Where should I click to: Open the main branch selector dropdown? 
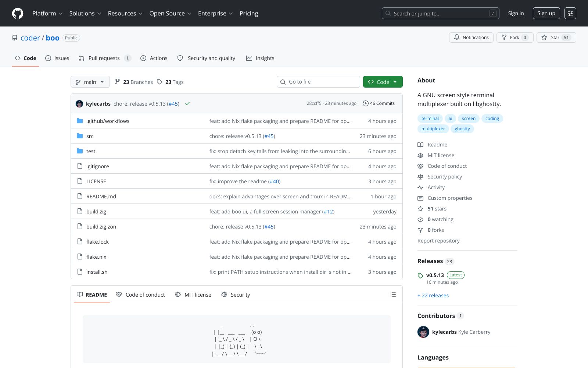coord(90,82)
